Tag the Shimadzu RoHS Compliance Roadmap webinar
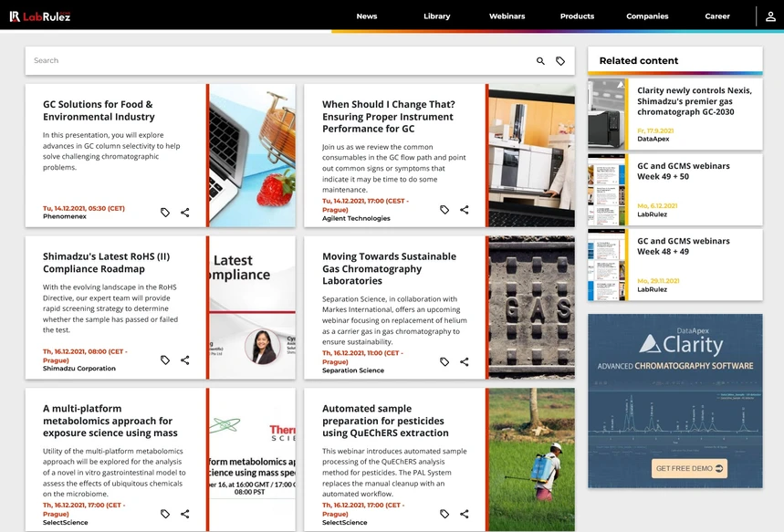 click(165, 360)
